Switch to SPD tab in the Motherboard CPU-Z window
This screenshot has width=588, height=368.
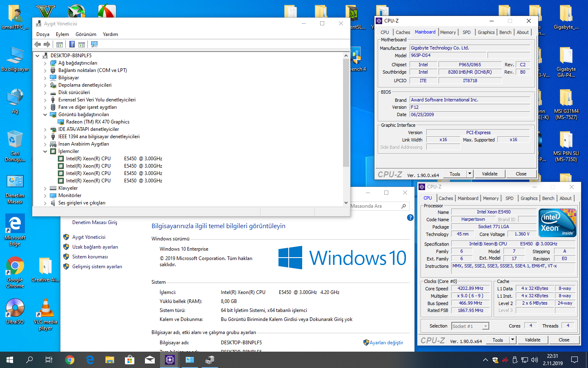pos(467,32)
